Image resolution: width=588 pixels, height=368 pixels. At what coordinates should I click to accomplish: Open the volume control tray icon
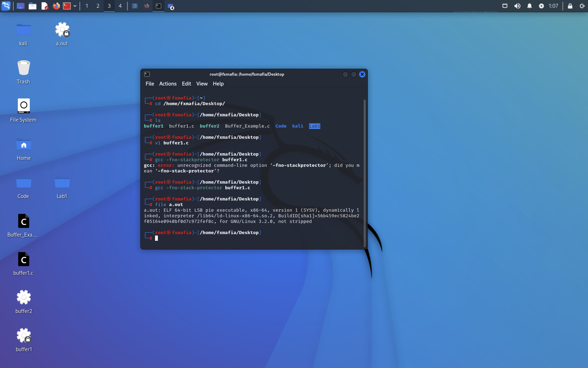[517, 6]
